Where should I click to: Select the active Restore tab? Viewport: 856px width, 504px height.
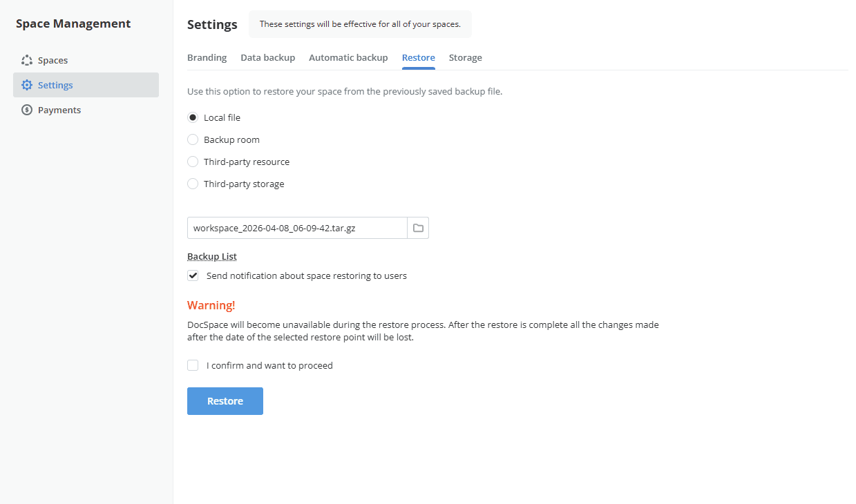[x=418, y=58]
